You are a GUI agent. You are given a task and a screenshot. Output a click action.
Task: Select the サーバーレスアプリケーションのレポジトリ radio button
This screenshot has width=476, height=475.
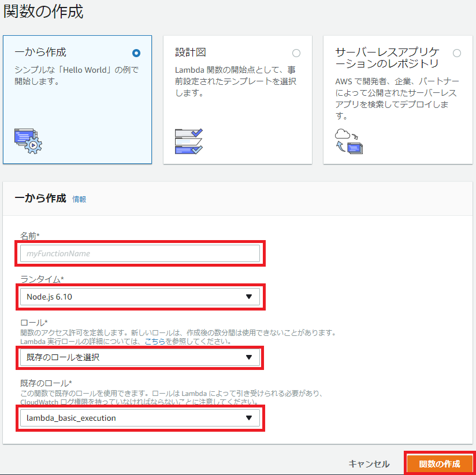pos(457,53)
